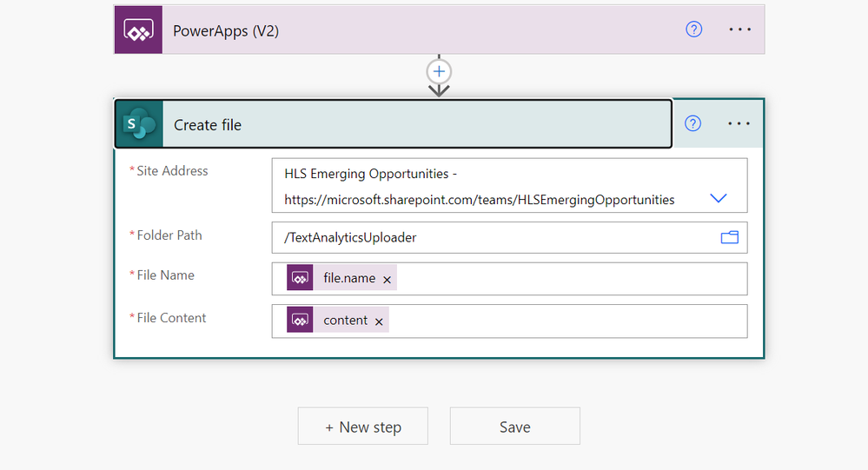This screenshot has height=470, width=868.
Task: Expand the Site Address dropdown
Action: 718,198
